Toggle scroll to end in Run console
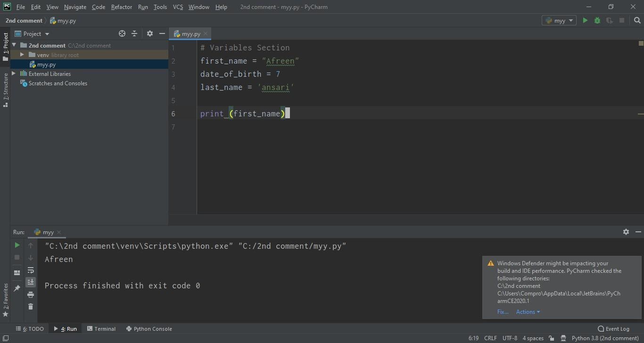 pos(31,282)
